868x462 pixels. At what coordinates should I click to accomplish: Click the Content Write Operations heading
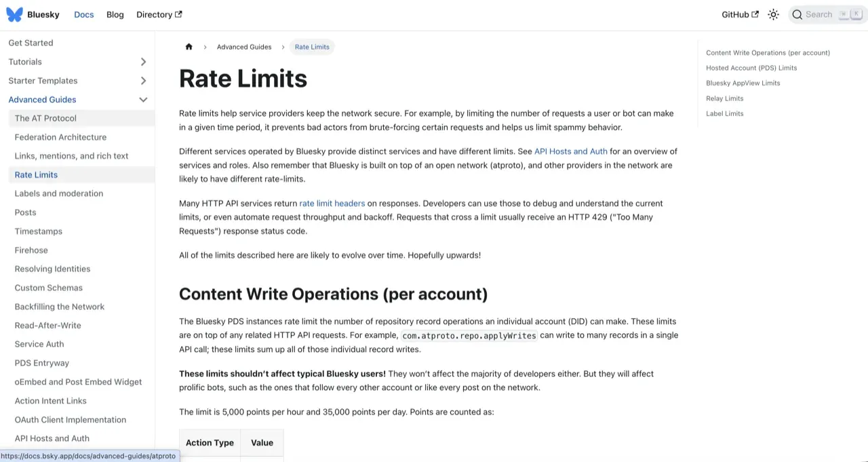(333, 294)
